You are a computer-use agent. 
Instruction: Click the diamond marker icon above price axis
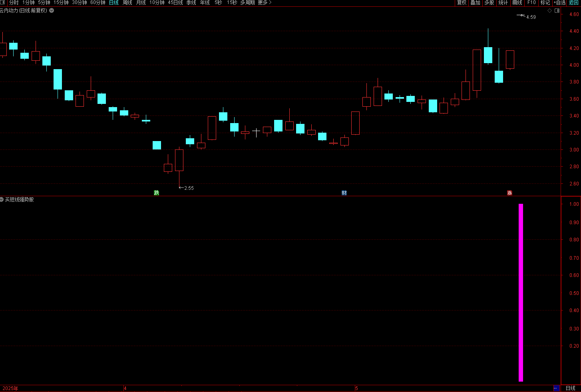pyautogui.click(x=549, y=11)
